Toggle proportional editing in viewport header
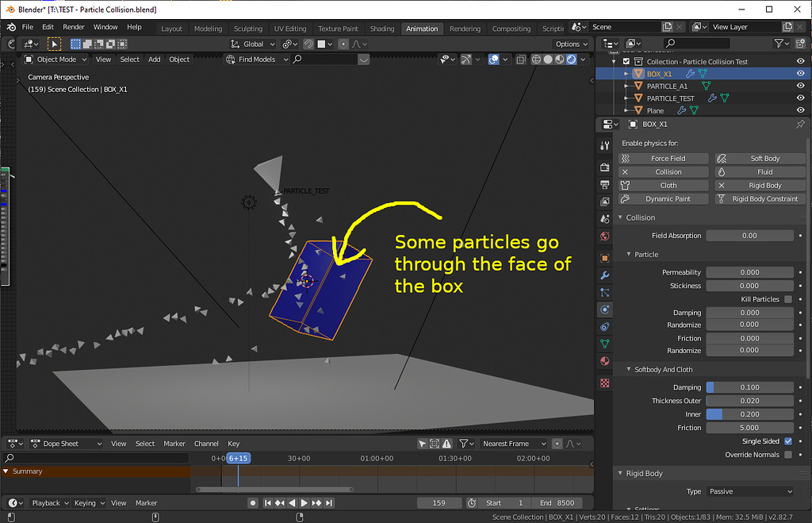Image resolution: width=812 pixels, height=523 pixels. [x=343, y=44]
